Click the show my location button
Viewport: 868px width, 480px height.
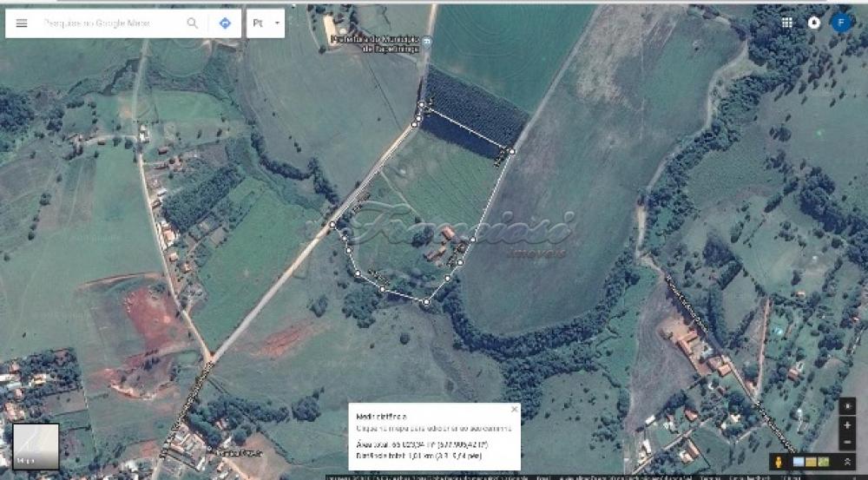pos(847,405)
